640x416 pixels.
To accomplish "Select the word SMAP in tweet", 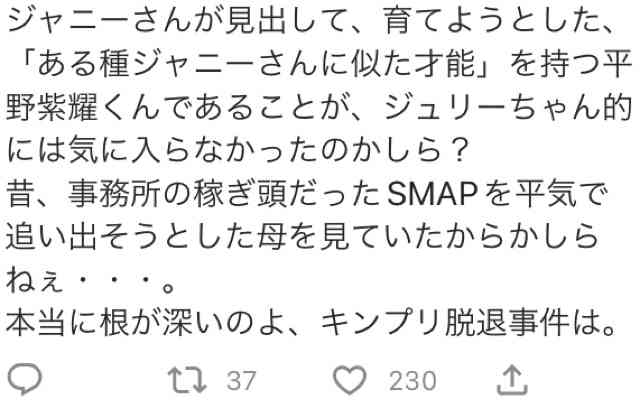I will [x=432, y=194].
